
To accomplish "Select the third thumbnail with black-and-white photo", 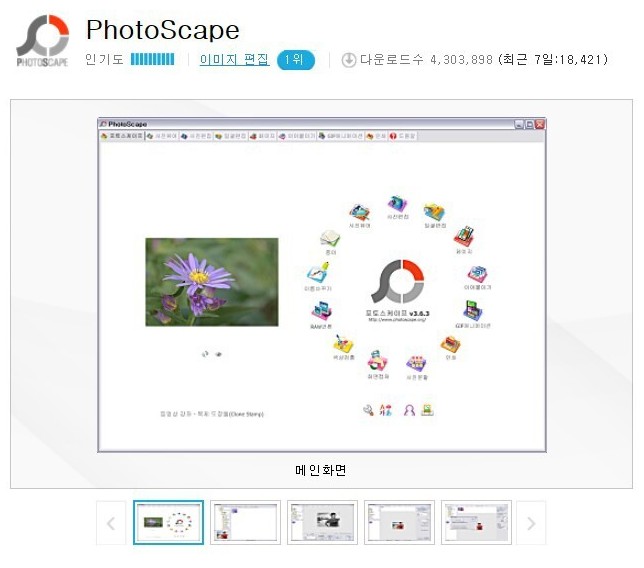I will pyautogui.click(x=322, y=522).
